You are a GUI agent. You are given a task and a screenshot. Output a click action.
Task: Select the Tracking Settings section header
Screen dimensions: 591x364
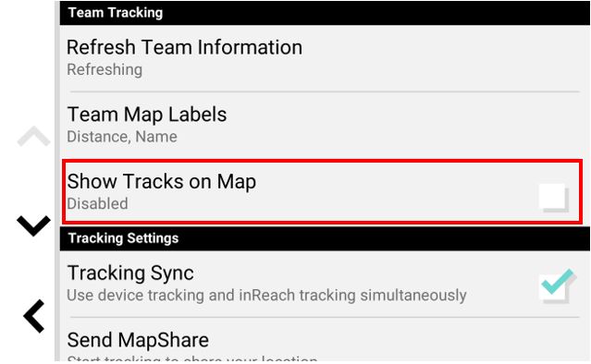(x=325, y=238)
